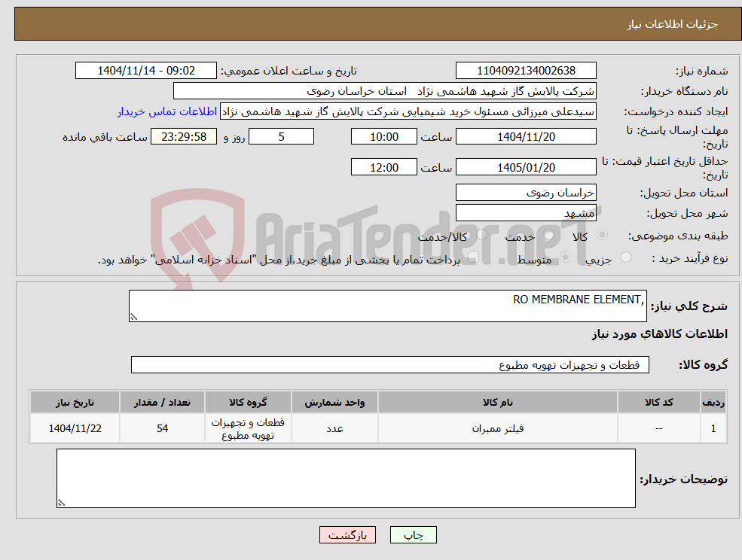Click the بازگشت back button
This screenshot has height=560, width=742.
pos(347,535)
